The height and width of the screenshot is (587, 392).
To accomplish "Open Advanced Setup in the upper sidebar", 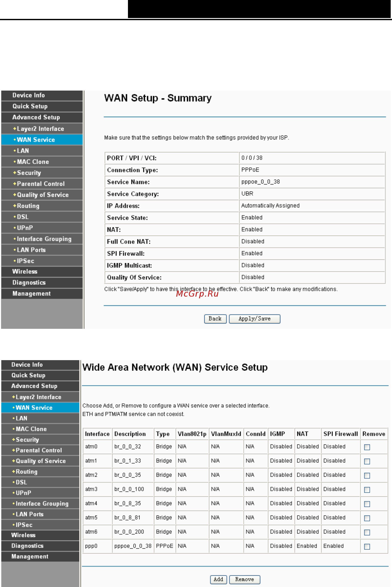I will (x=42, y=117).
